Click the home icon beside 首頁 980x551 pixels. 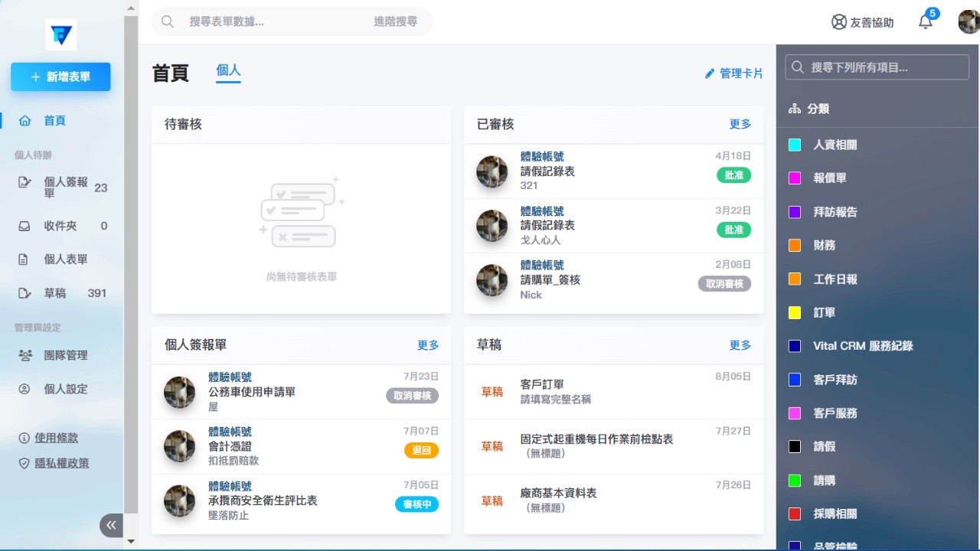coord(24,121)
